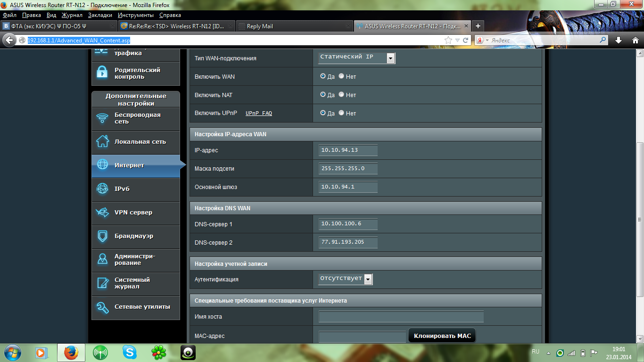
Task: Open Skype from the taskbar
Action: (x=129, y=352)
